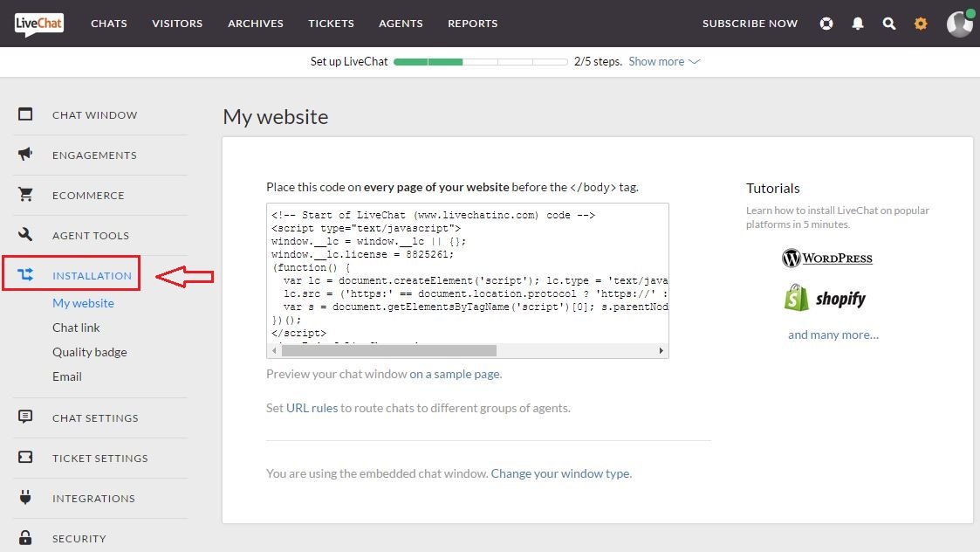980x552 pixels.
Task: Click the Installation arrows icon
Action: coord(25,274)
